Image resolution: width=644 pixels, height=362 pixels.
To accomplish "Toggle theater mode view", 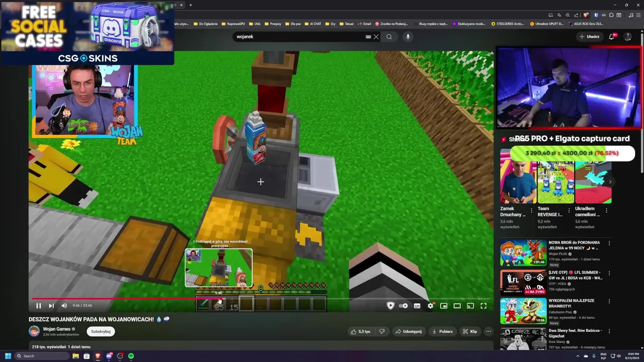I will 457,306.
